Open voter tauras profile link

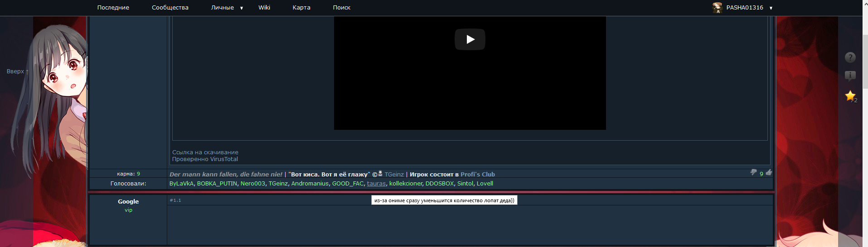point(376,184)
